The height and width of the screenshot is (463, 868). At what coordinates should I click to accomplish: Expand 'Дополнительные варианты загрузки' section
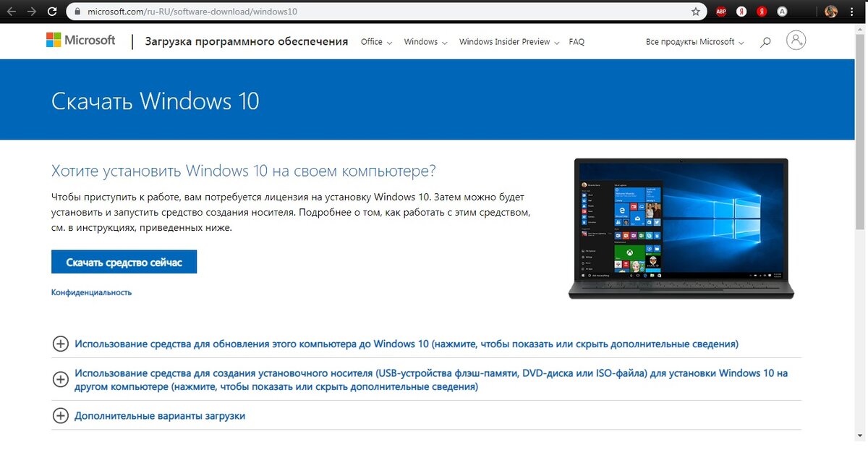160,416
